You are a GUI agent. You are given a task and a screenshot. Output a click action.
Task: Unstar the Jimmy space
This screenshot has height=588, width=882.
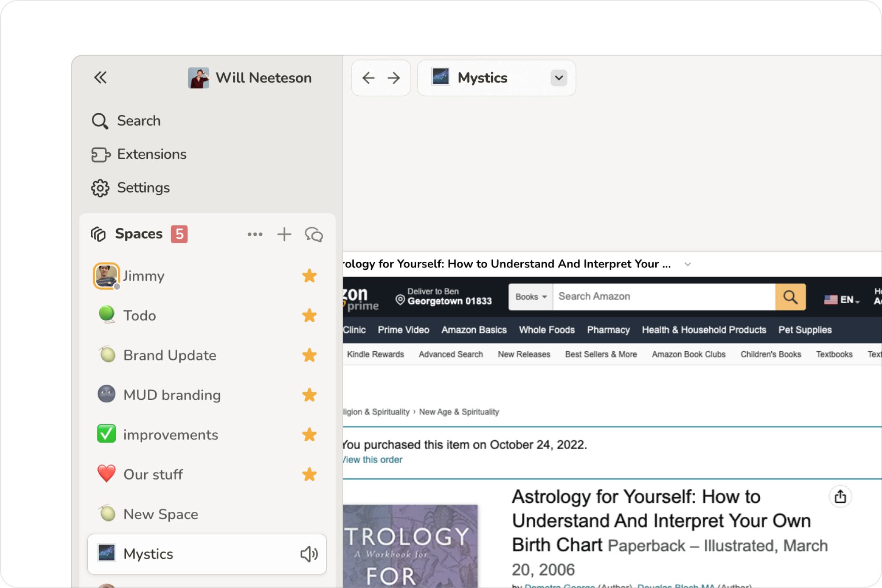tap(310, 276)
